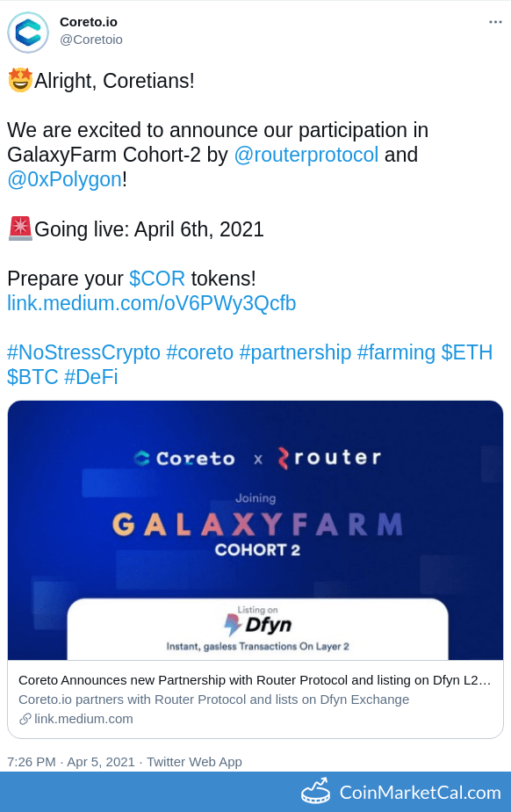
Task: Click the red siren emoji
Action: [20, 228]
